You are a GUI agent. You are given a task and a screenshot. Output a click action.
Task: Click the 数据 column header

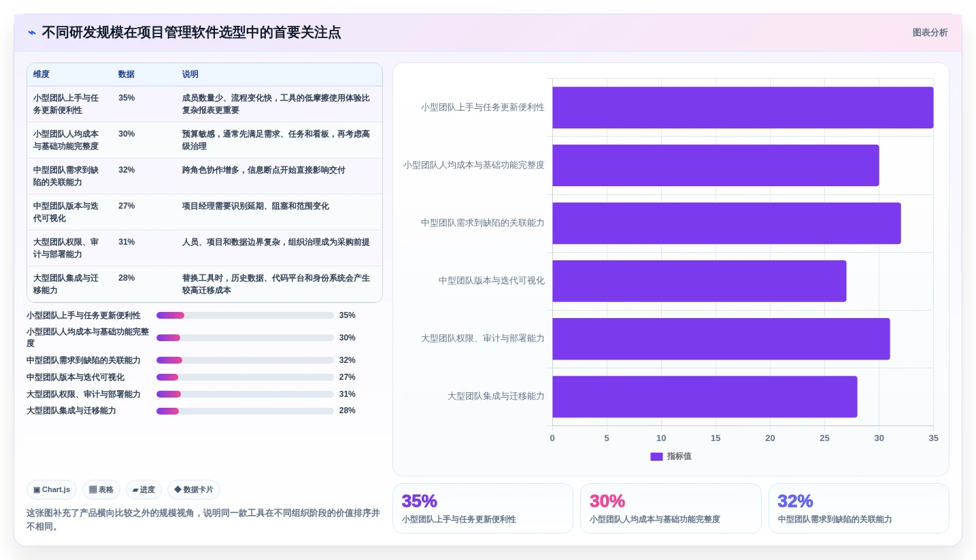point(127,74)
